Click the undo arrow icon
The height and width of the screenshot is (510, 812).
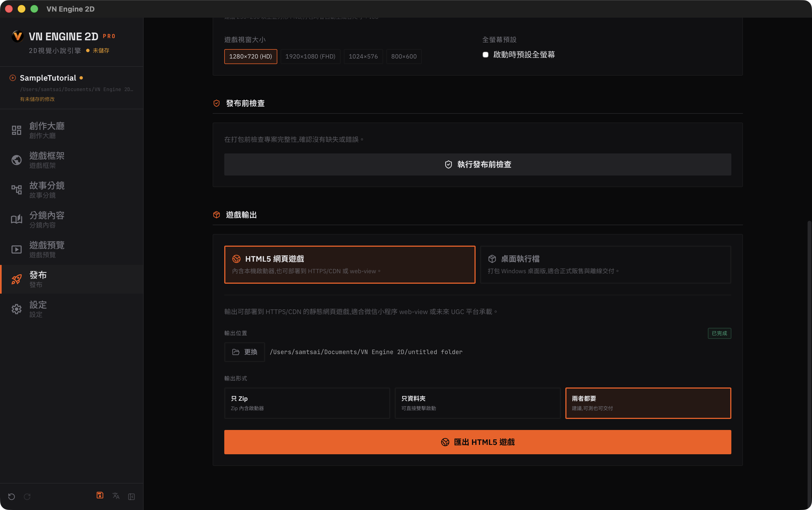(x=12, y=496)
